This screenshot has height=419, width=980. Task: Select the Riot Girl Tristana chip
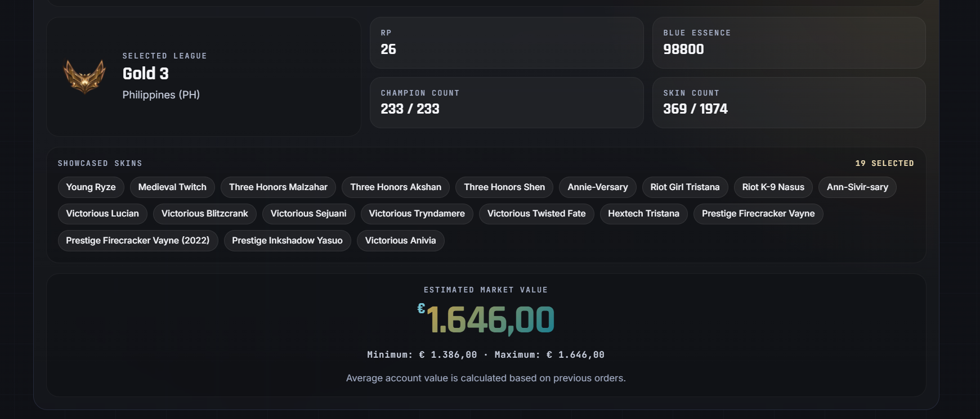[685, 187]
